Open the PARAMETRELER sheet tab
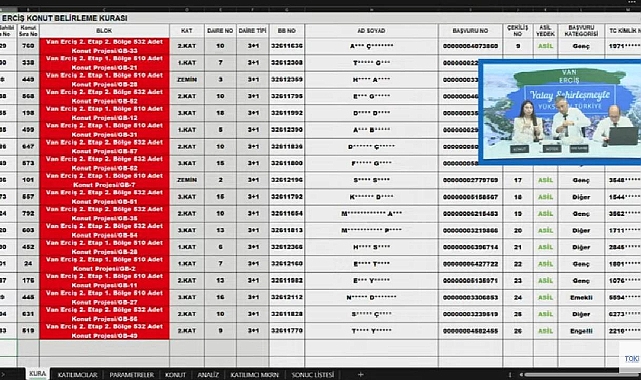Screen dimensions: 641x380 point(132,375)
